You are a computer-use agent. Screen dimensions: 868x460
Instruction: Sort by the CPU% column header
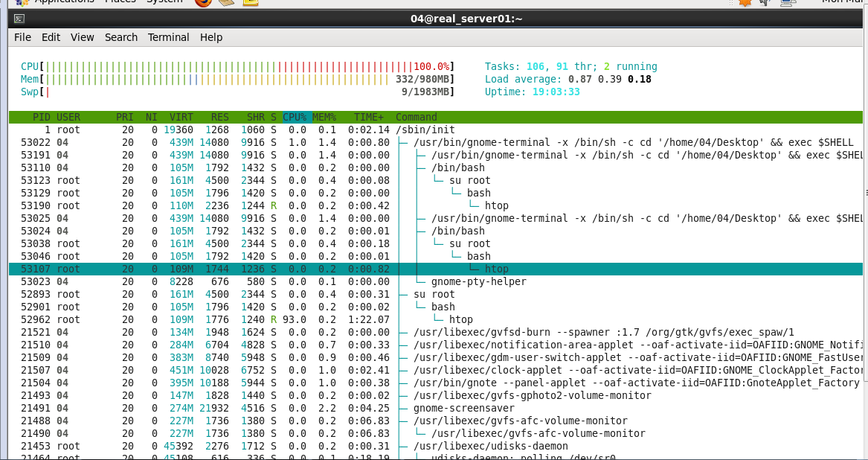pyautogui.click(x=295, y=117)
